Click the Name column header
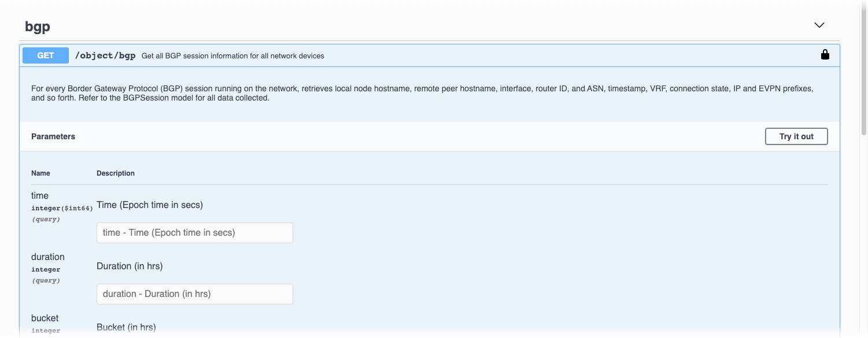Viewport: 868px width, 338px height. click(x=40, y=173)
